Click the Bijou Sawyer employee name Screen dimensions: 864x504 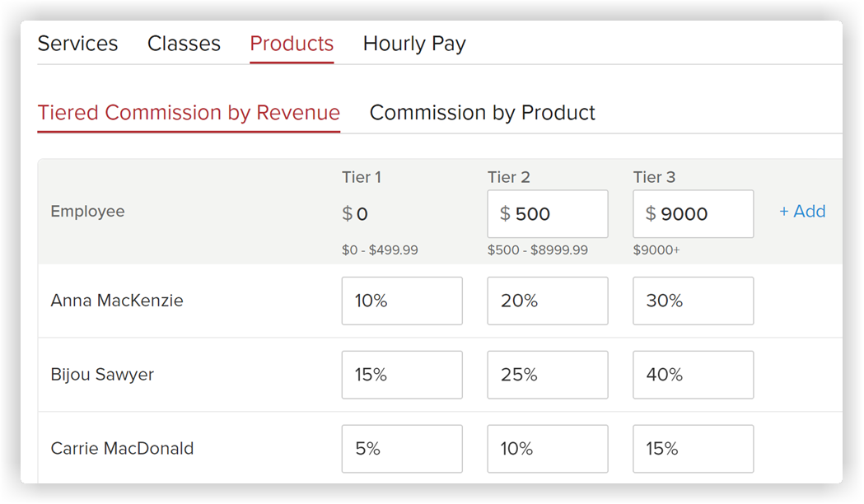click(102, 375)
